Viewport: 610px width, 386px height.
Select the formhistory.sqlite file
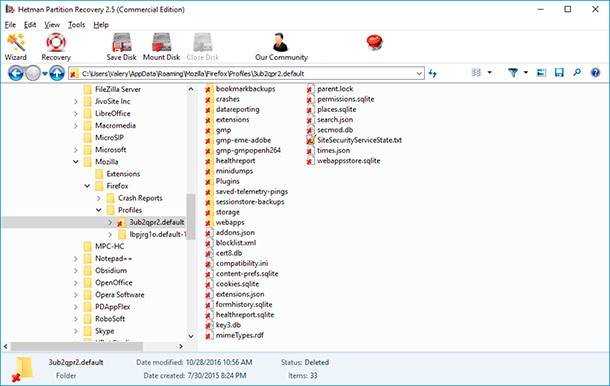[239, 305]
